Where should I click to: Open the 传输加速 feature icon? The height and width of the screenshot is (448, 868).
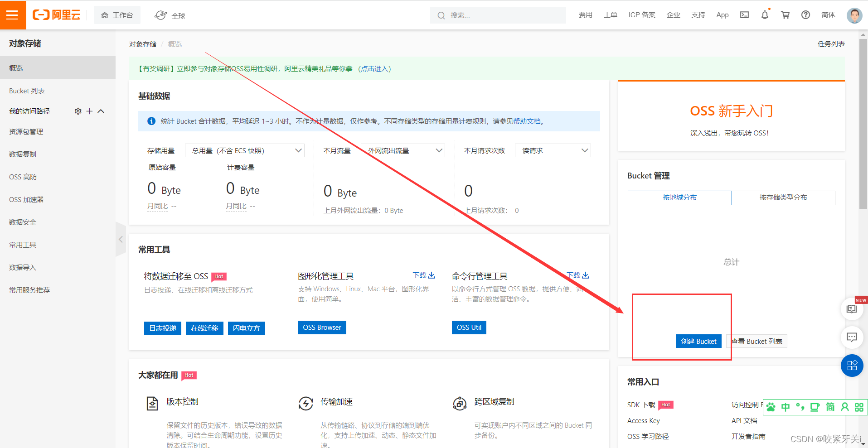coord(306,403)
